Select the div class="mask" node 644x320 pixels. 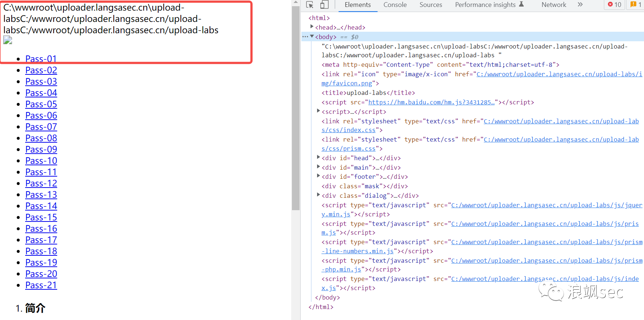364,186
